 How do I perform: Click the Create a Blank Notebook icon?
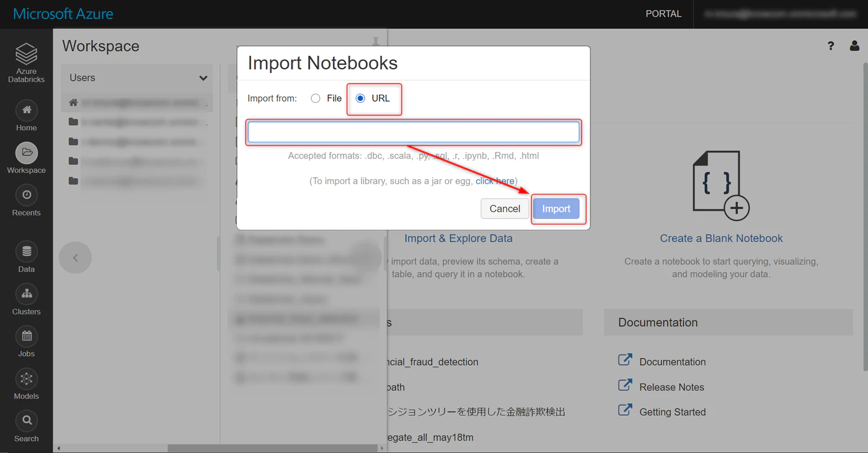[x=721, y=186]
